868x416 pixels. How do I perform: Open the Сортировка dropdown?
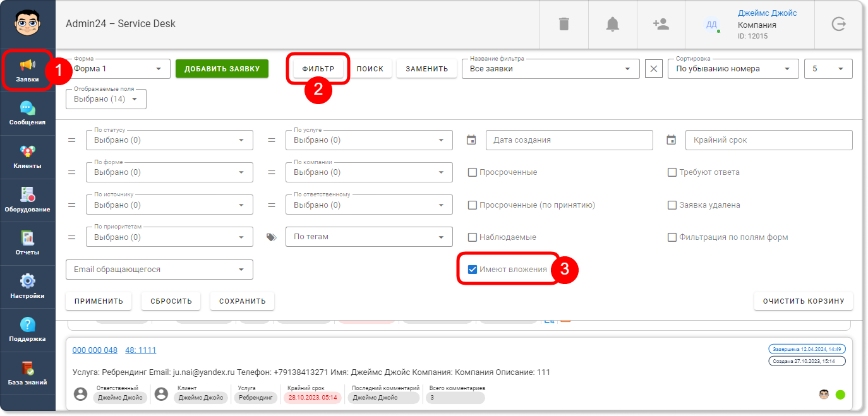click(x=733, y=69)
